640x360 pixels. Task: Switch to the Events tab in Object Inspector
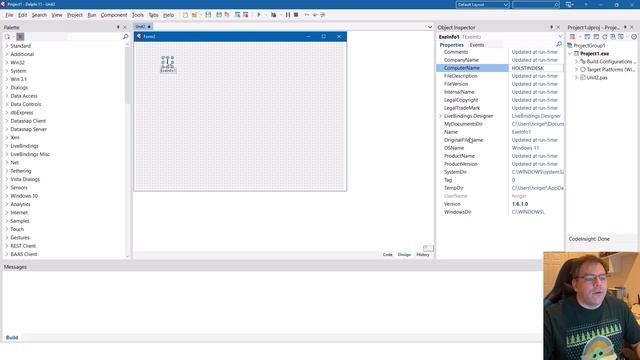point(477,45)
